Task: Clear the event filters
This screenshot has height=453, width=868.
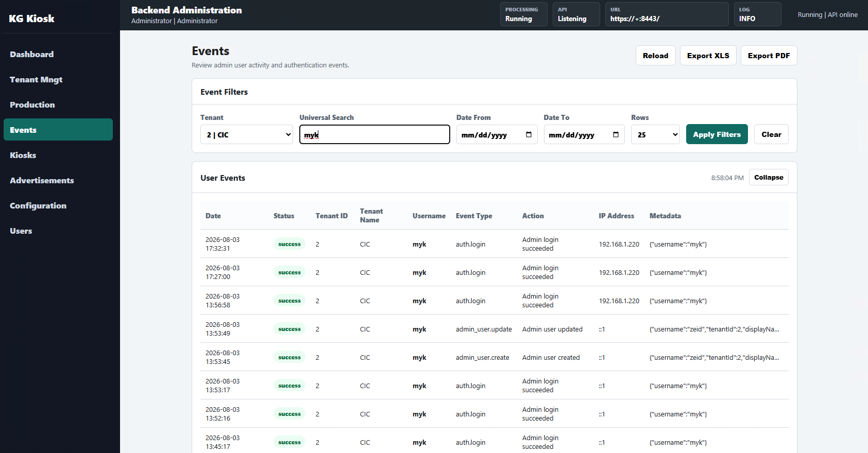Action: coord(771,134)
